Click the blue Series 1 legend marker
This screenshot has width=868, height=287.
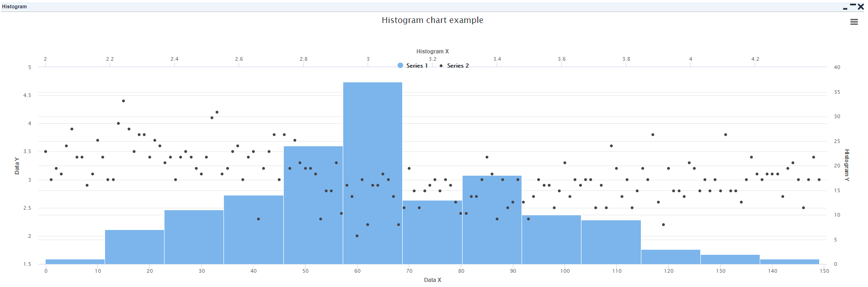[400, 66]
